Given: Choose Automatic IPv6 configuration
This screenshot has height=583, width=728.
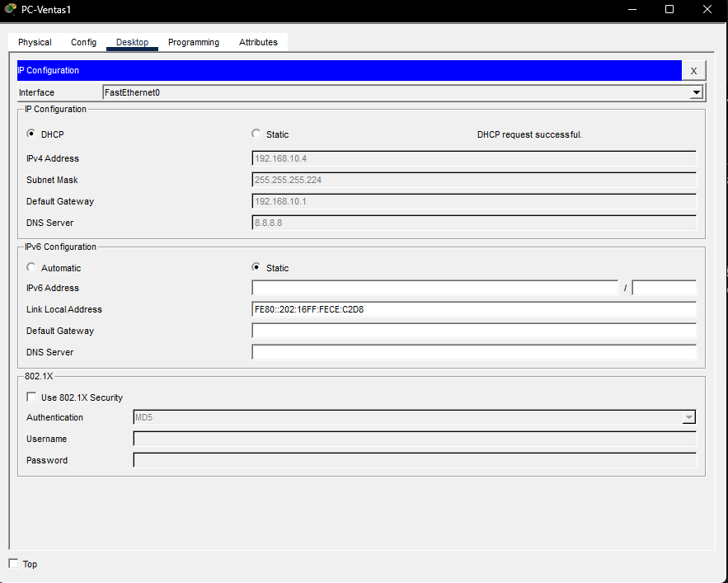Looking at the screenshot, I should tap(31, 267).
